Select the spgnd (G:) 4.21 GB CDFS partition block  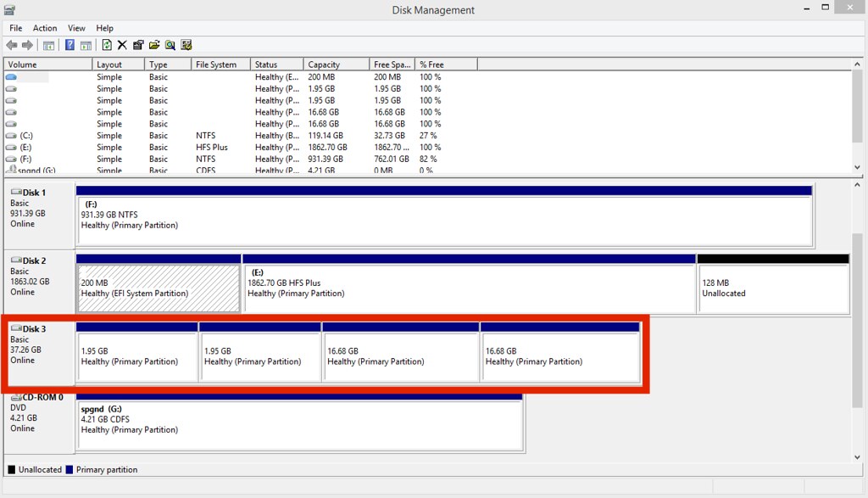[299, 424]
